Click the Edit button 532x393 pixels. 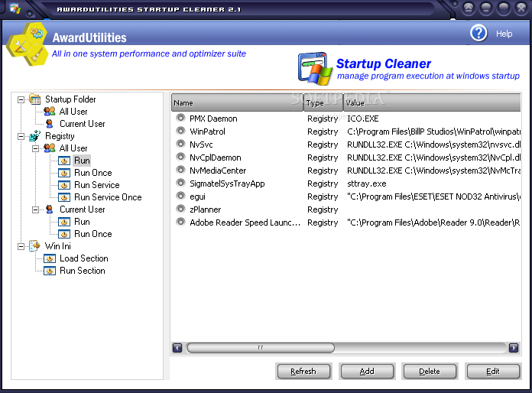493,372
